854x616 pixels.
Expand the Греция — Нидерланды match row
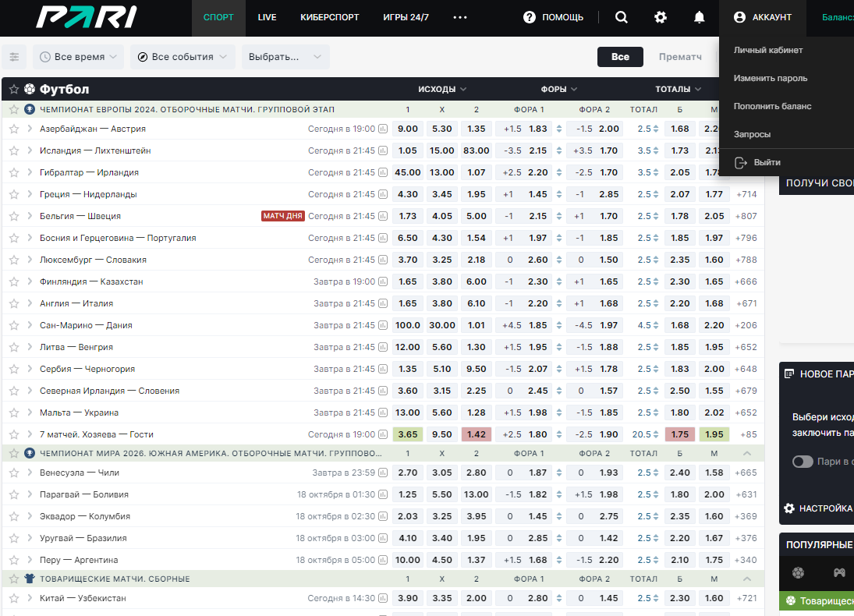coord(30,194)
